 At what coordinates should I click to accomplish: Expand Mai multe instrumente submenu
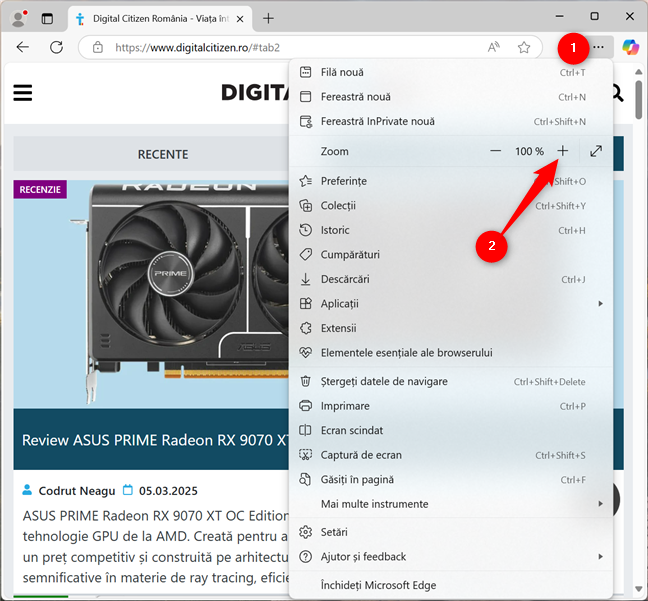(x=450, y=504)
